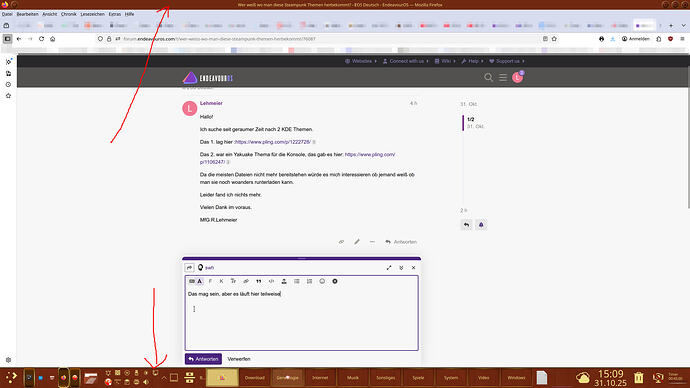This screenshot has width=690, height=388.
Task: Click the timeline reply arrow button
Action: 466,225
